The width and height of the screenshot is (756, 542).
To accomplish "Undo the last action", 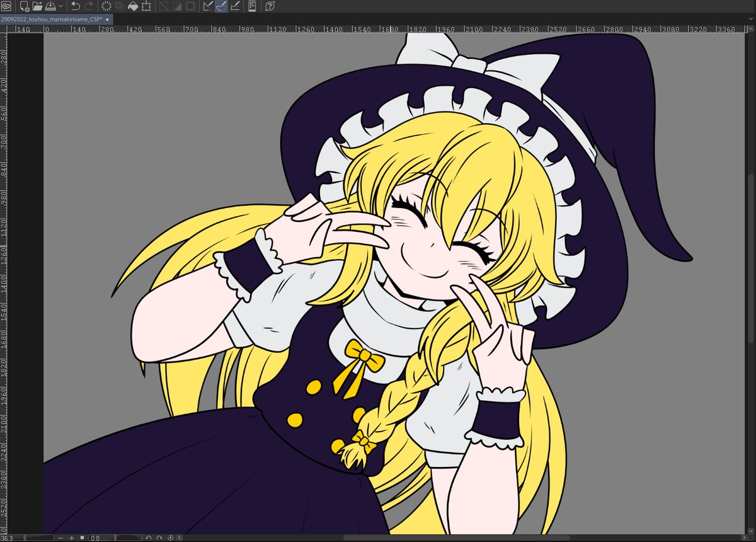I will coord(76,6).
